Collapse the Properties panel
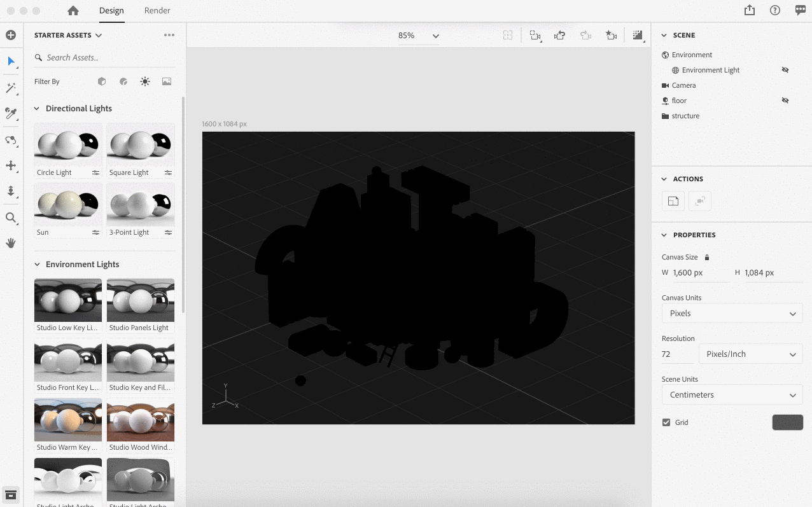 (x=664, y=235)
